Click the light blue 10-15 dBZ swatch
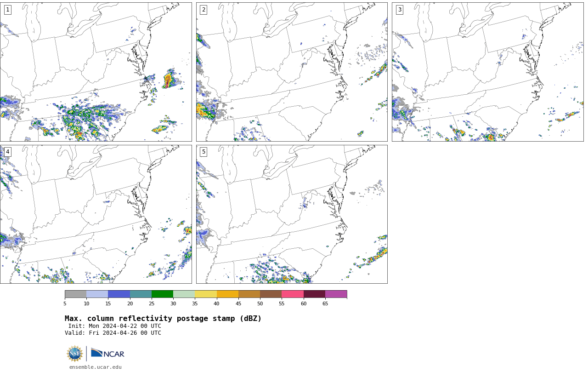 97,294
